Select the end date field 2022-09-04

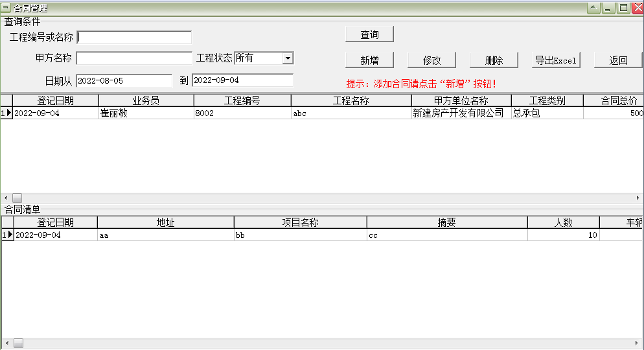(x=242, y=80)
